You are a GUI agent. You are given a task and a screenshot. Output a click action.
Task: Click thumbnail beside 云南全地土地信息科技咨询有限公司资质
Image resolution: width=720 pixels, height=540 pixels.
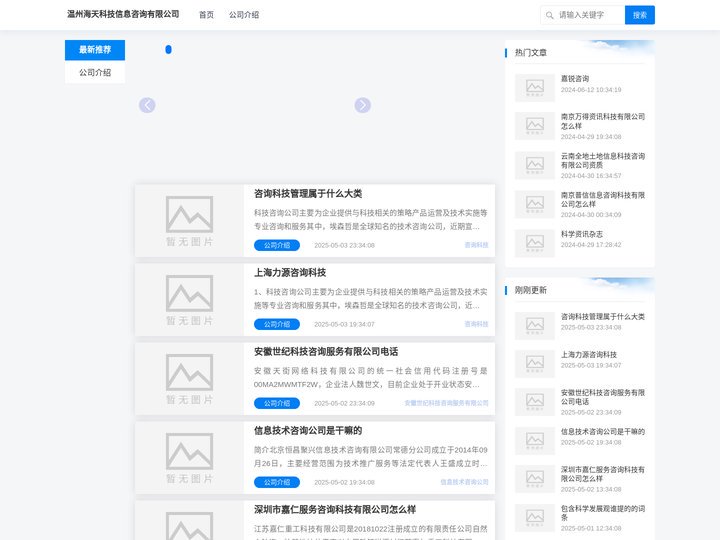click(x=534, y=165)
